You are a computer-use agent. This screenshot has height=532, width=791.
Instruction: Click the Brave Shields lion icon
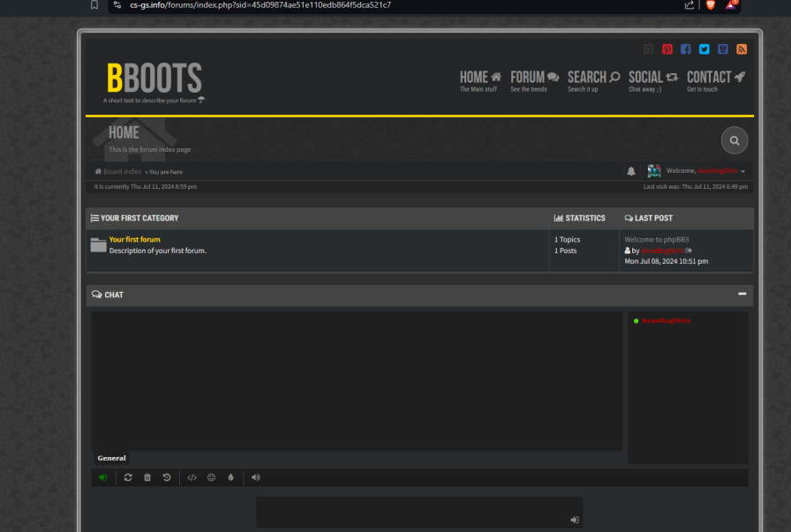711,5
